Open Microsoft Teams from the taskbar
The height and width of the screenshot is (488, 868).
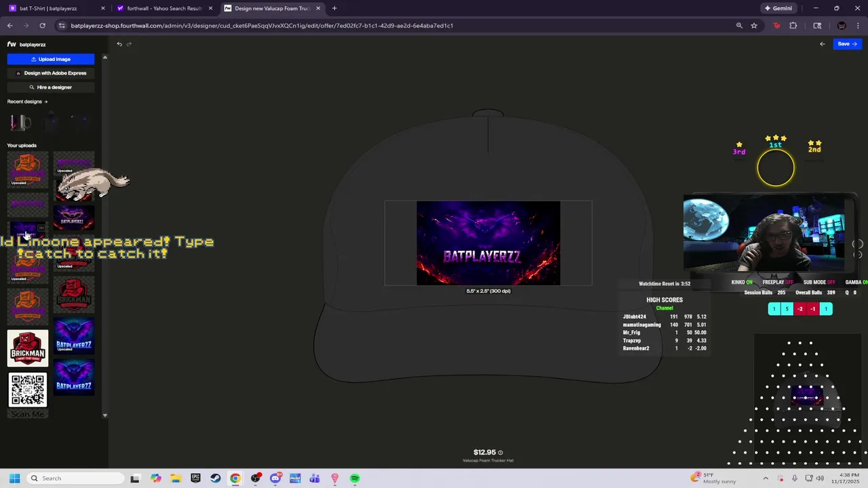click(315, 479)
